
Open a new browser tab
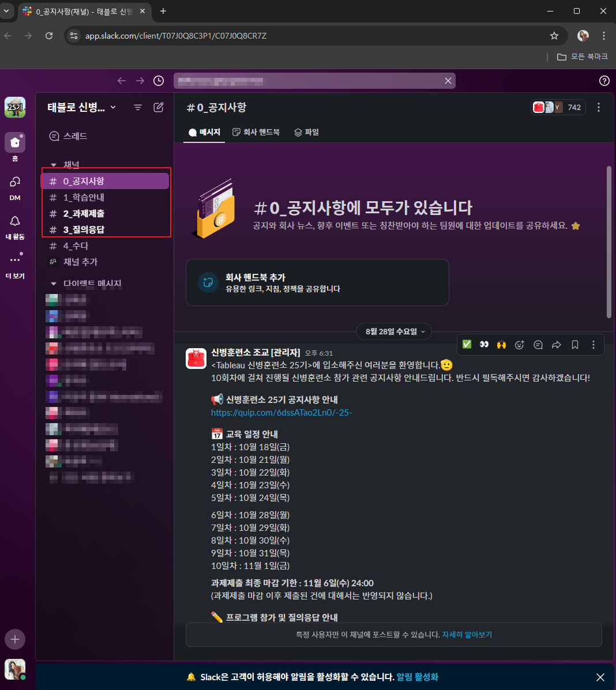point(163,11)
